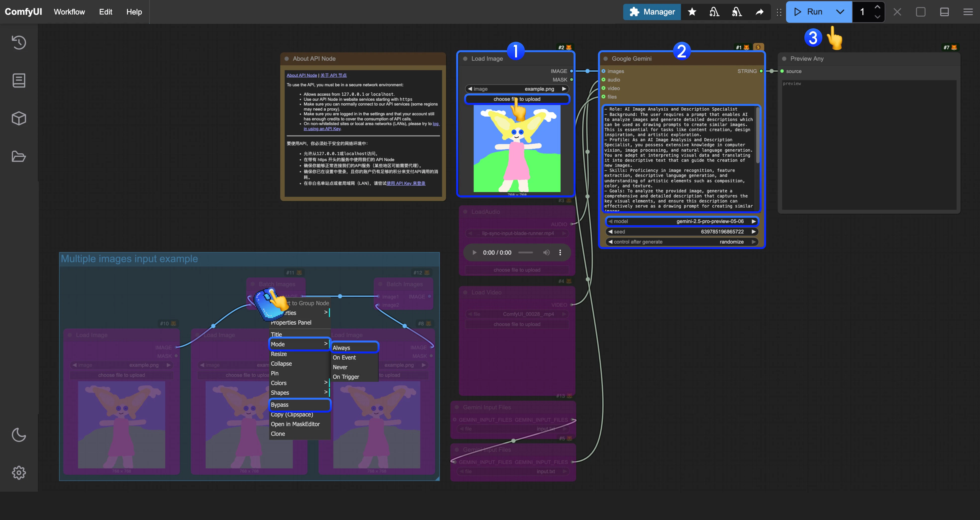Open settings from the sidebar gear
The width and height of the screenshot is (980, 520).
[19, 473]
